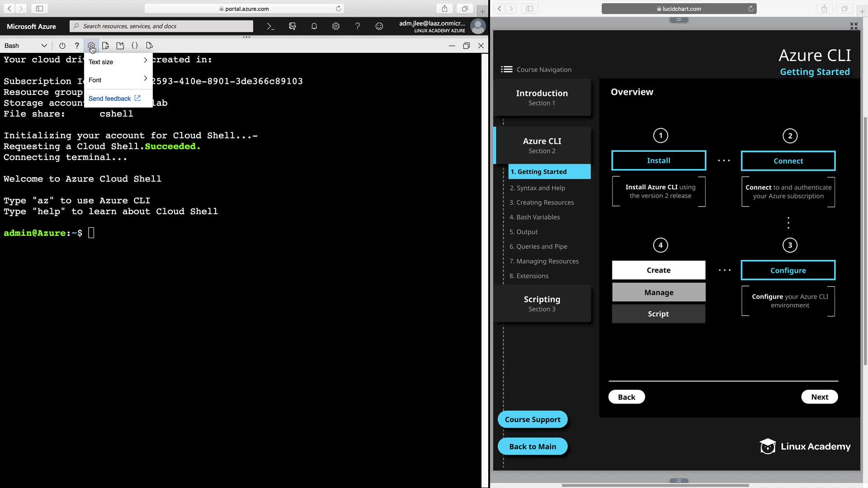This screenshot has height=488, width=868.
Task: Open a new Cloud Shell session icon
Action: pos(120,46)
